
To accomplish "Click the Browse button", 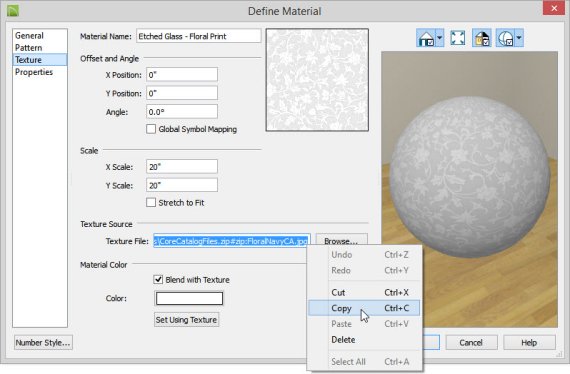I will pos(341,241).
